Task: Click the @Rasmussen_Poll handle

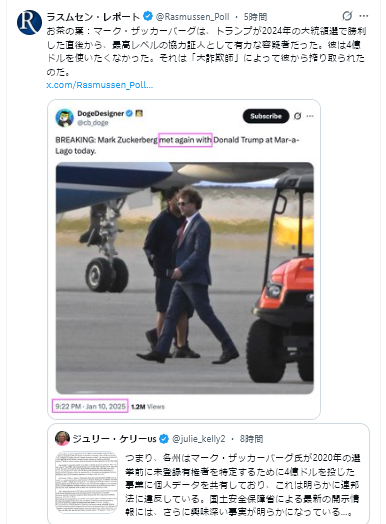Action: pyautogui.click(x=193, y=16)
